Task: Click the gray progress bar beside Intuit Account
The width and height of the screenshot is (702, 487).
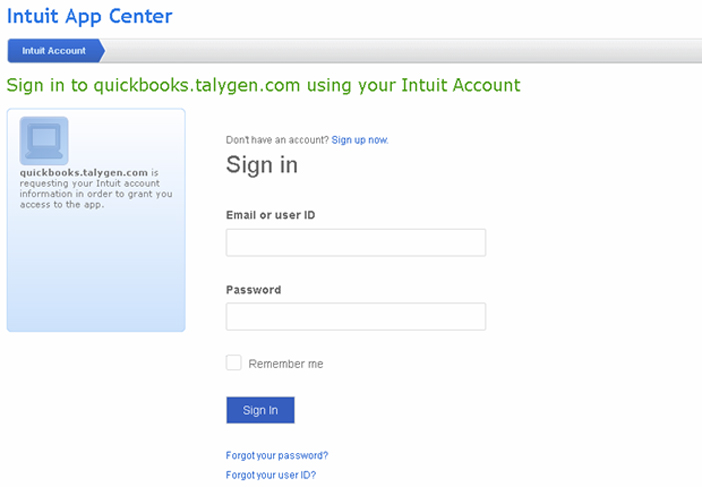Action: 403,51
